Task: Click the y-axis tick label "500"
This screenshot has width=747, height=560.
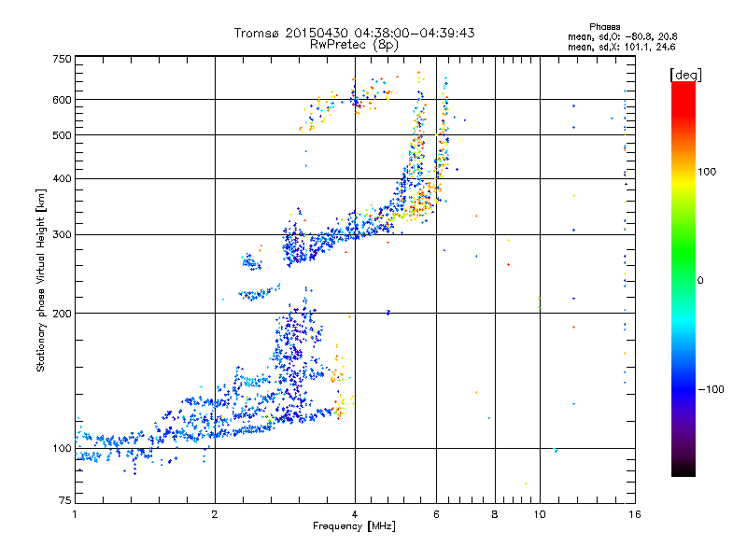Action: (x=62, y=135)
